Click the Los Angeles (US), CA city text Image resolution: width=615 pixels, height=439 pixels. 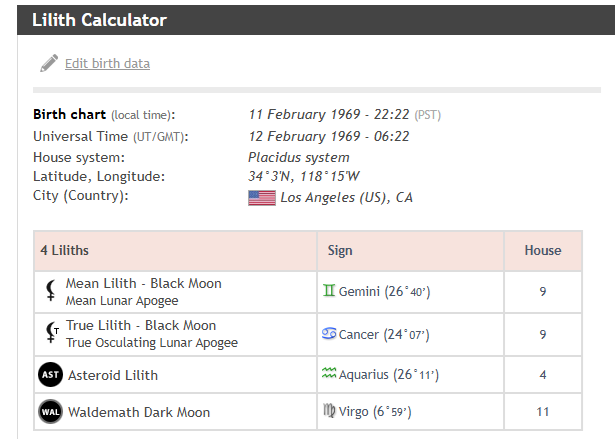point(346,198)
